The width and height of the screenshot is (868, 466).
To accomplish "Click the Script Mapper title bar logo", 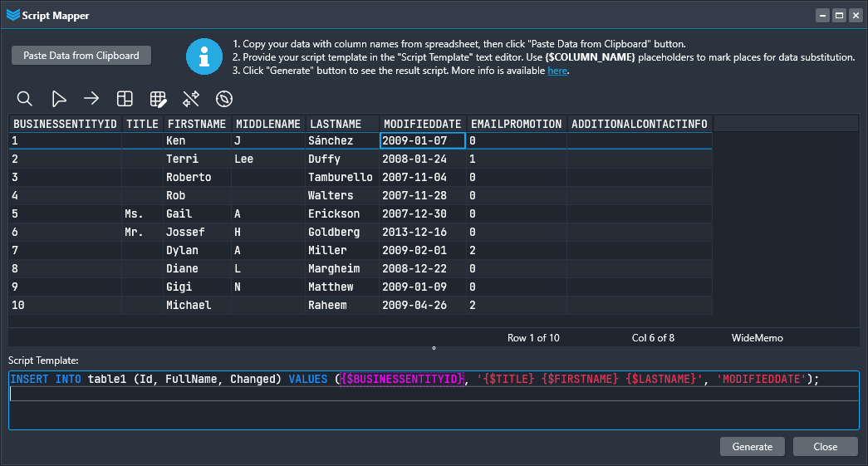I will [x=13, y=15].
